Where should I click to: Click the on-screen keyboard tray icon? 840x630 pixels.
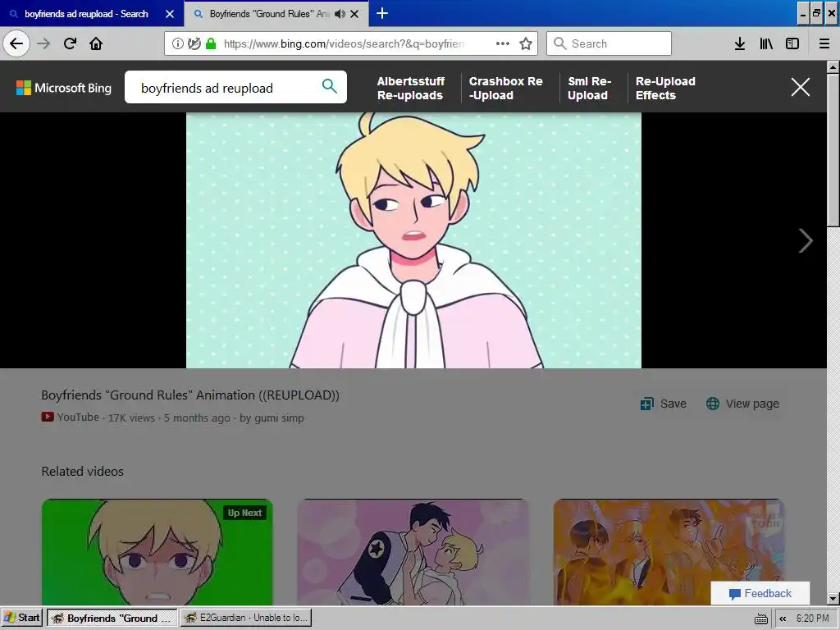pos(760,619)
